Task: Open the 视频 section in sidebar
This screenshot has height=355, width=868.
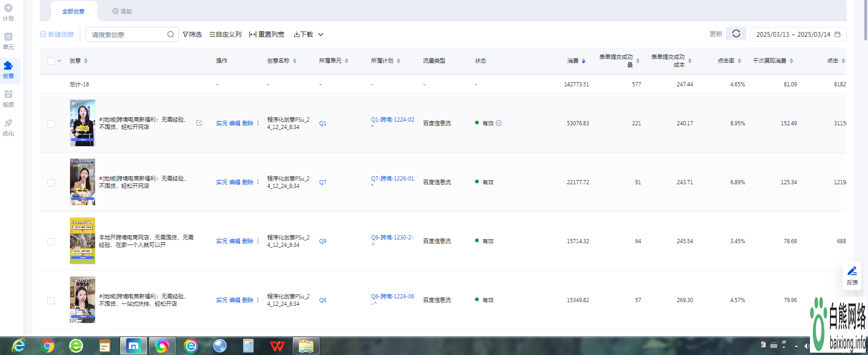Action: click(x=8, y=98)
